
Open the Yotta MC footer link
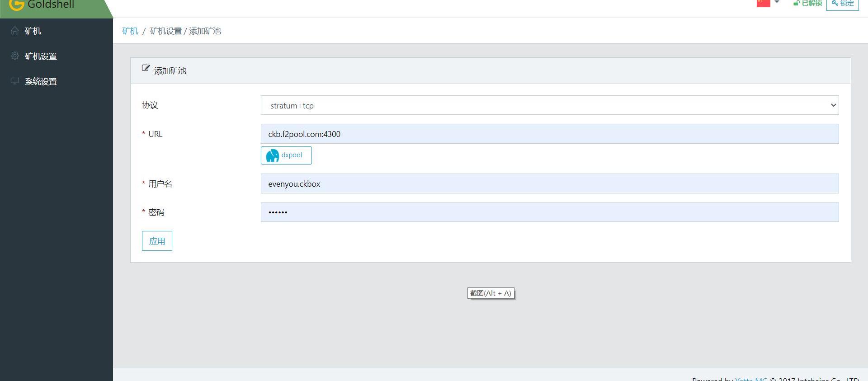click(750, 379)
